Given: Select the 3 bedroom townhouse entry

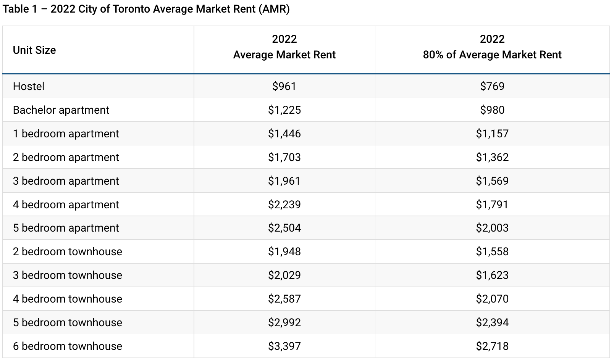Looking at the screenshot, I should (67, 275).
